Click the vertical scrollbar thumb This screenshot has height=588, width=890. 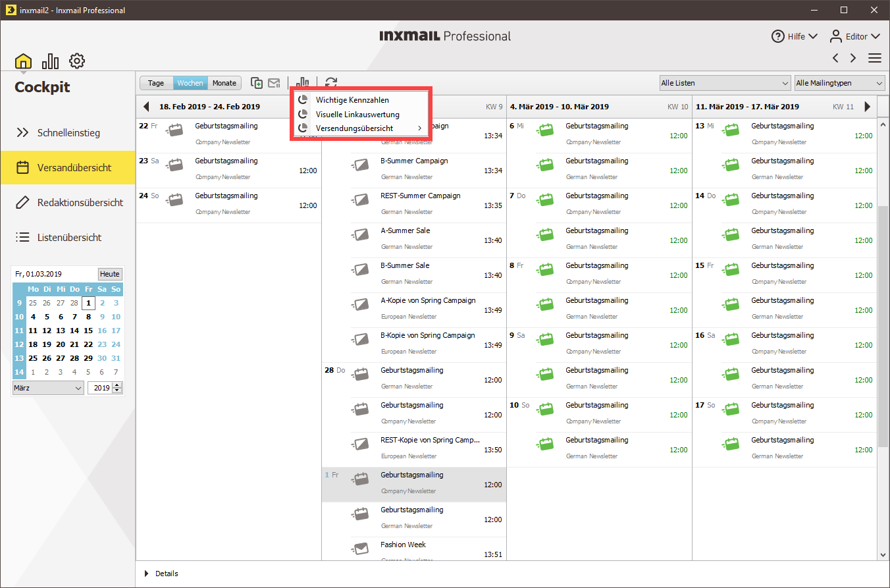(x=883, y=327)
